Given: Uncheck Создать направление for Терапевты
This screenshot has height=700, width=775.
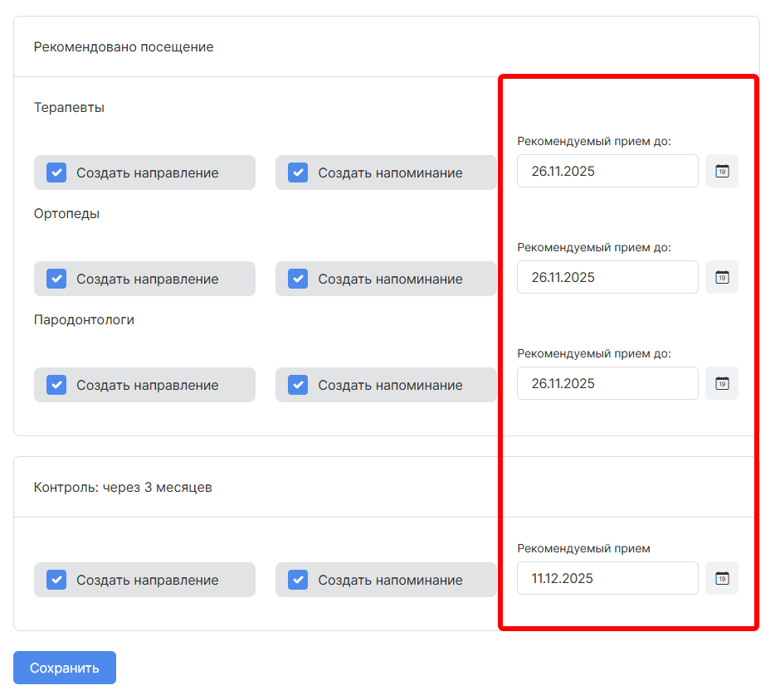Looking at the screenshot, I should (56, 173).
